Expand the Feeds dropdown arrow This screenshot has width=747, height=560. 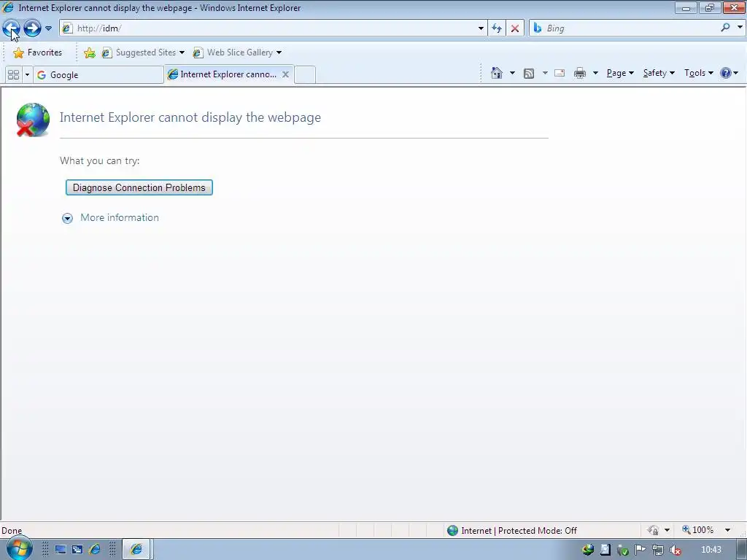pos(545,73)
